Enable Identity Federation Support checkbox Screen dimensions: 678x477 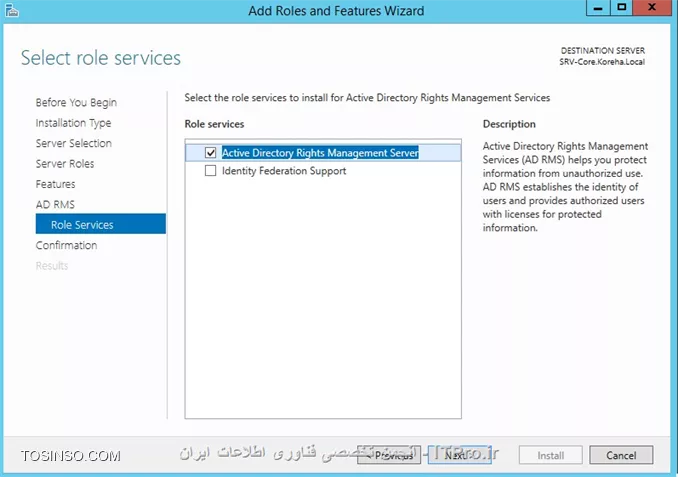tap(211, 171)
